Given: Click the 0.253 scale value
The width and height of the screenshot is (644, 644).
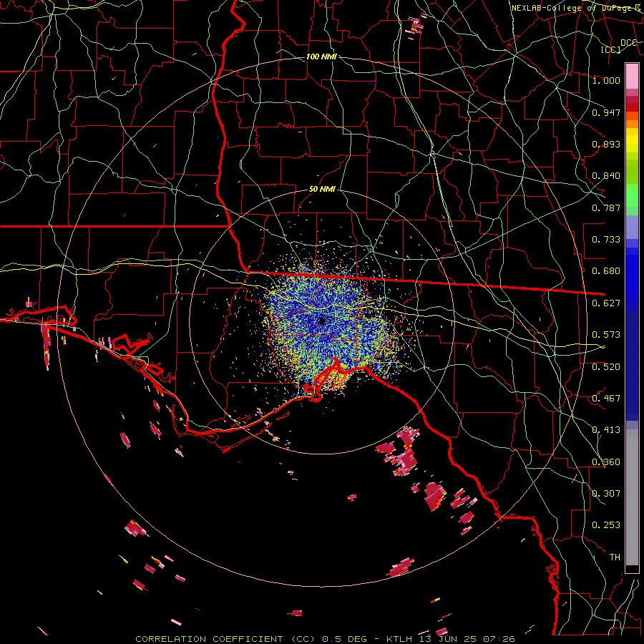Looking at the screenshot, I should pyautogui.click(x=606, y=525).
